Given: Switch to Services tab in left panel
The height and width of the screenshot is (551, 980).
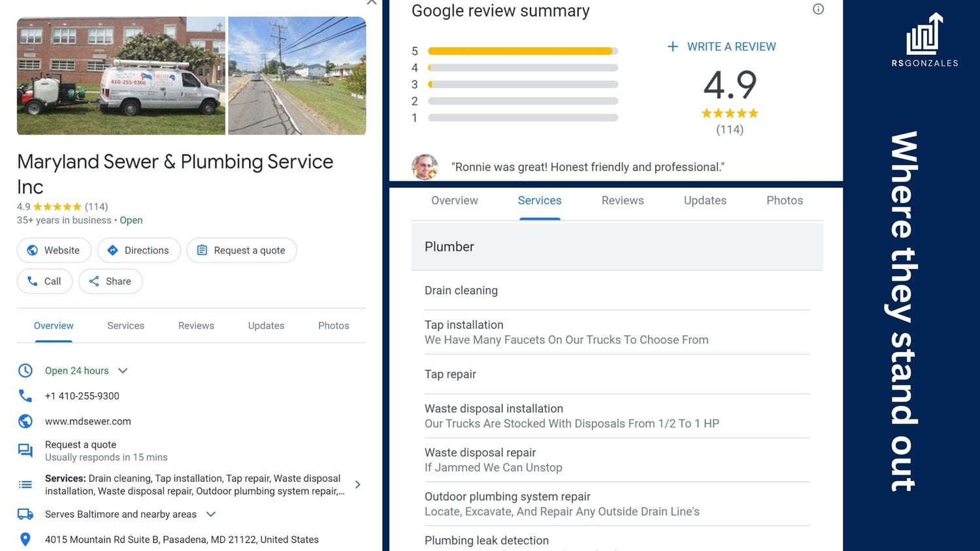Looking at the screenshot, I should click(125, 326).
